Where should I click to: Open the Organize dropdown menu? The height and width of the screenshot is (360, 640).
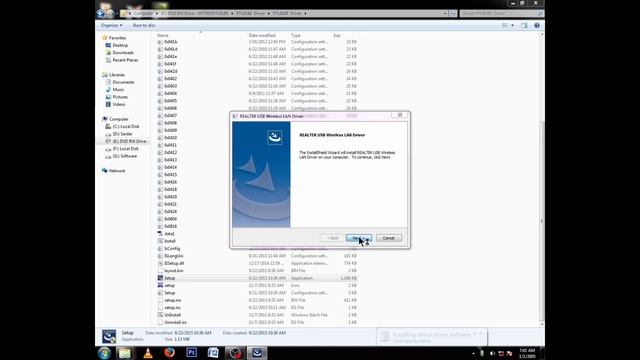(111, 25)
